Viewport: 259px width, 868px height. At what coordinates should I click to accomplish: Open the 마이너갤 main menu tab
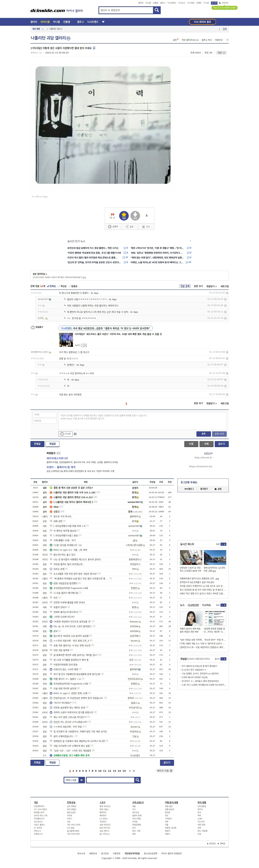(45, 22)
